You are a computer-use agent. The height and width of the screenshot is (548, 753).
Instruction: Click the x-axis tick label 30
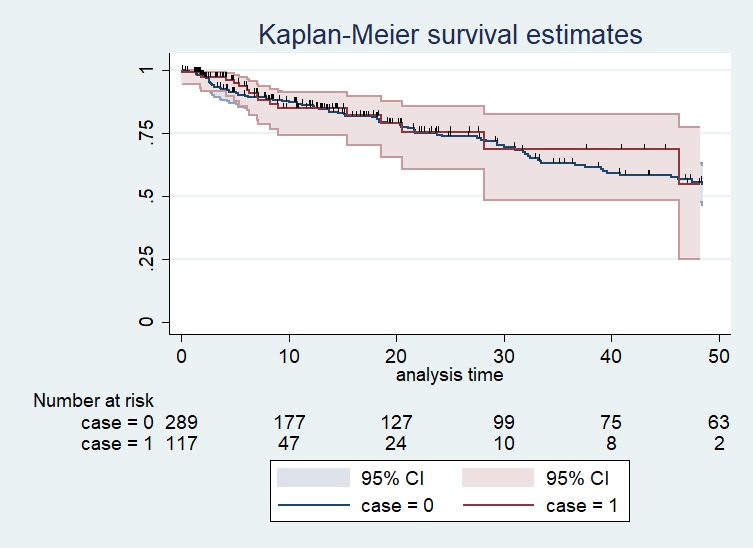[504, 355]
